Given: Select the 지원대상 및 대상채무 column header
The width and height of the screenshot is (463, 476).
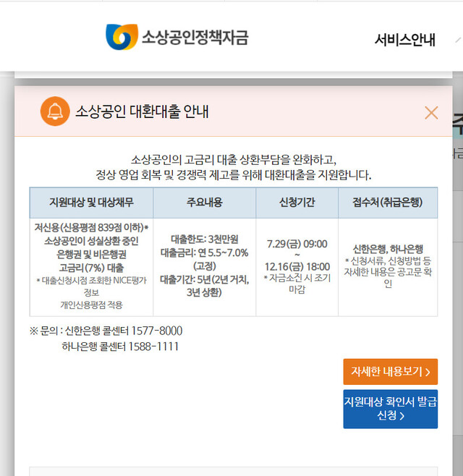Looking at the screenshot, I should (91, 203).
